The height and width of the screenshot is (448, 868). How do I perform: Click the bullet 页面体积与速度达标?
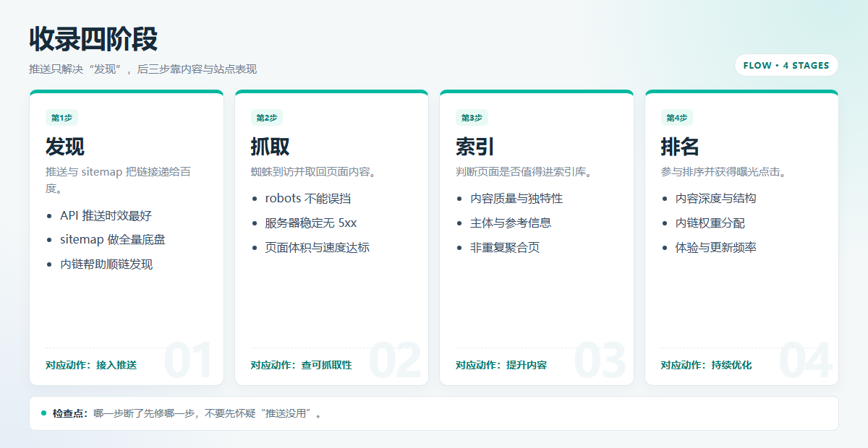318,247
